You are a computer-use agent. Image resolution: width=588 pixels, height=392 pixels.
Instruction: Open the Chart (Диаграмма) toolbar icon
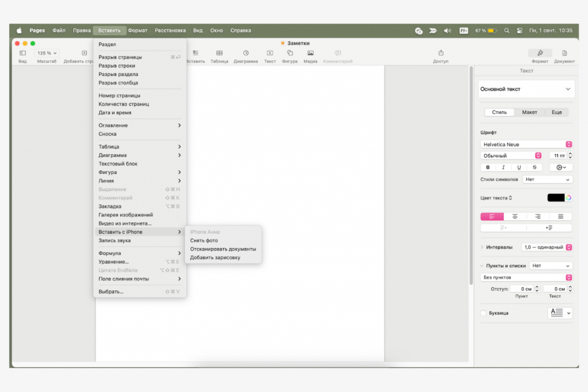point(246,53)
